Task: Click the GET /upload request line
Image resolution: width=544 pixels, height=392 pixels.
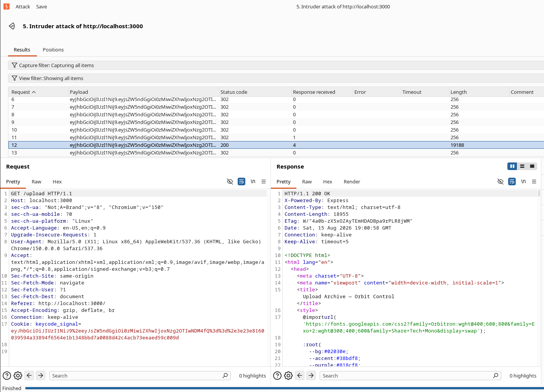Action: (x=41, y=194)
